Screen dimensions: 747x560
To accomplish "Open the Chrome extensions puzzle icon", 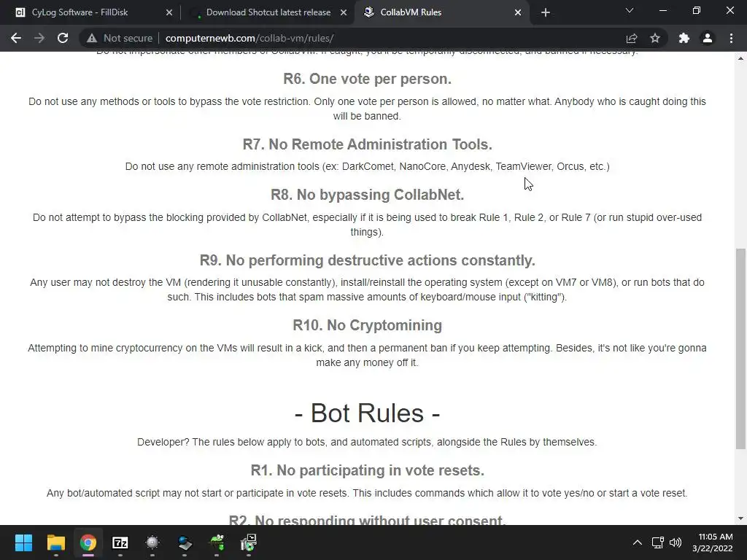I will coord(684,38).
